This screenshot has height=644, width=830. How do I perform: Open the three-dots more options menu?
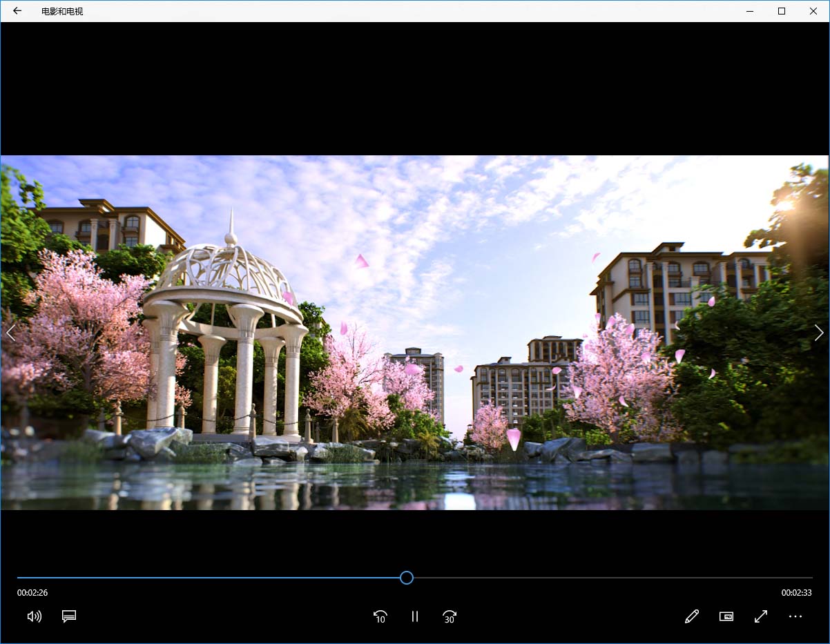pyautogui.click(x=795, y=616)
